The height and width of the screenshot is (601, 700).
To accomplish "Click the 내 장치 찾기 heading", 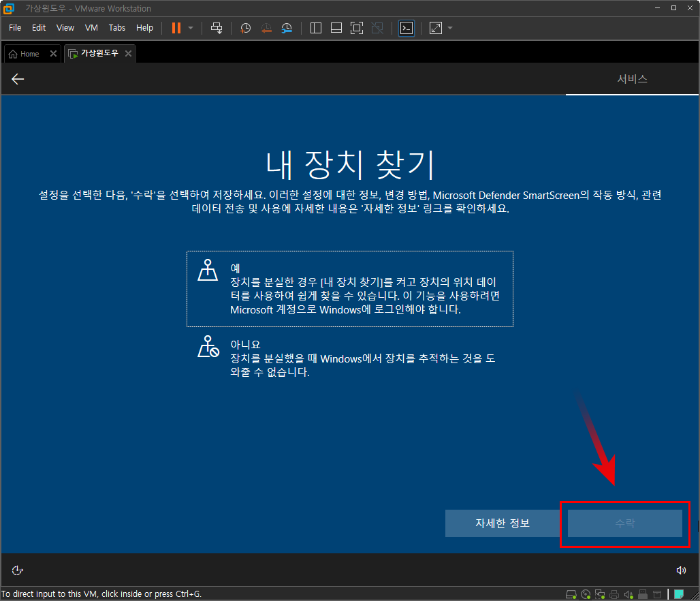I will point(350,165).
